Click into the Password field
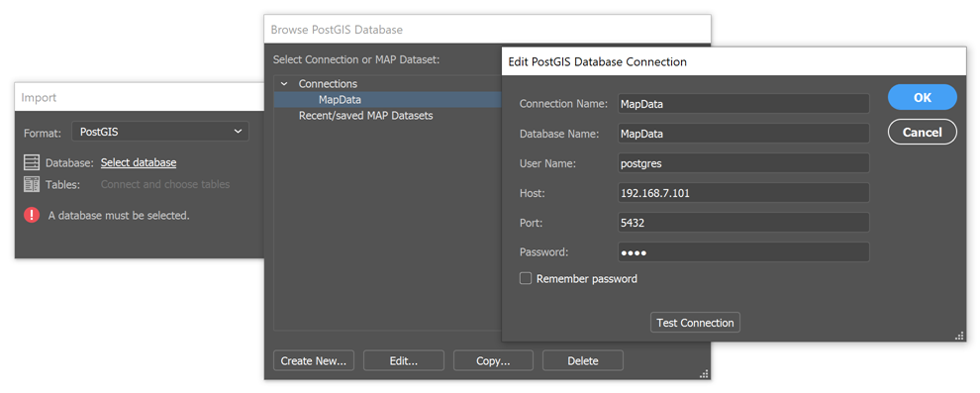 (x=743, y=252)
